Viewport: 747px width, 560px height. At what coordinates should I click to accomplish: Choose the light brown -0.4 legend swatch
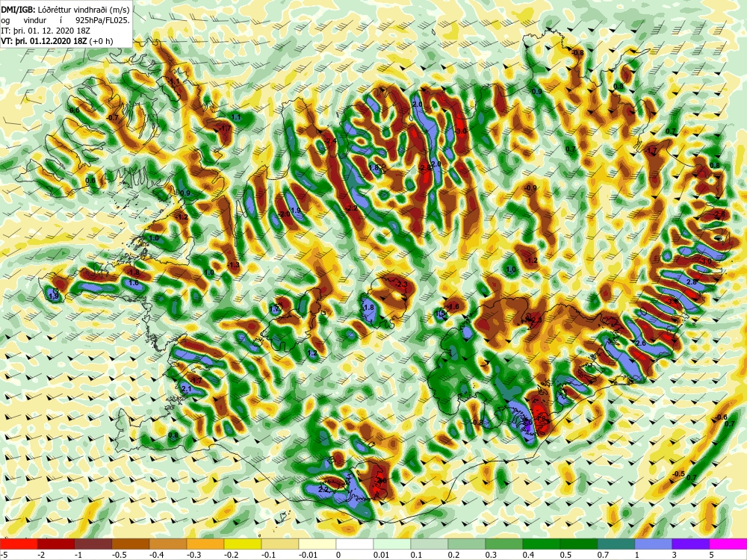[168, 544]
